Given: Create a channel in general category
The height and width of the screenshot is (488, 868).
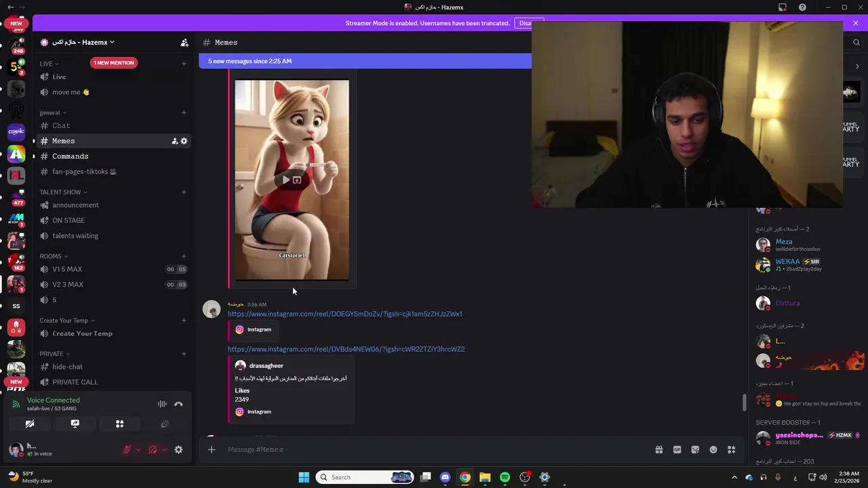Looking at the screenshot, I should coord(184,113).
